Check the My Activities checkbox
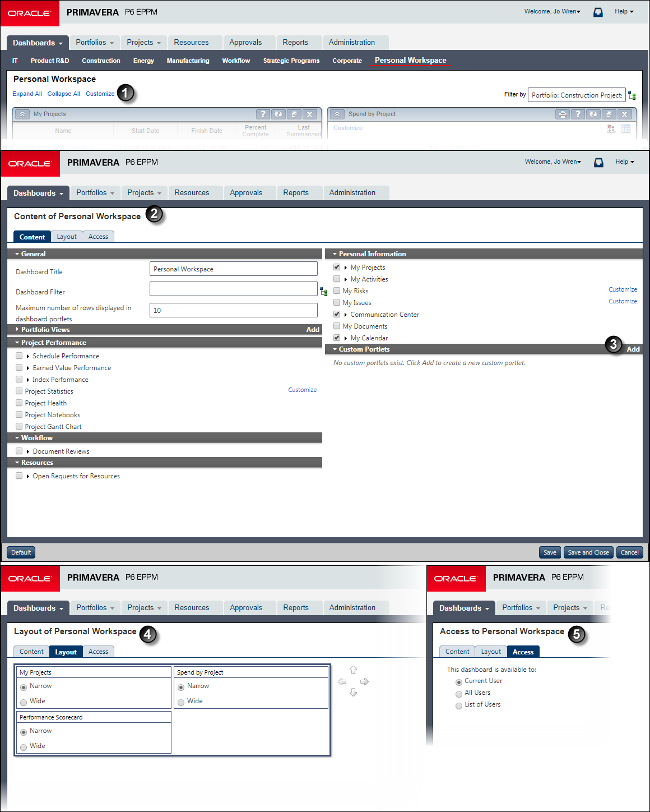 pos(337,279)
